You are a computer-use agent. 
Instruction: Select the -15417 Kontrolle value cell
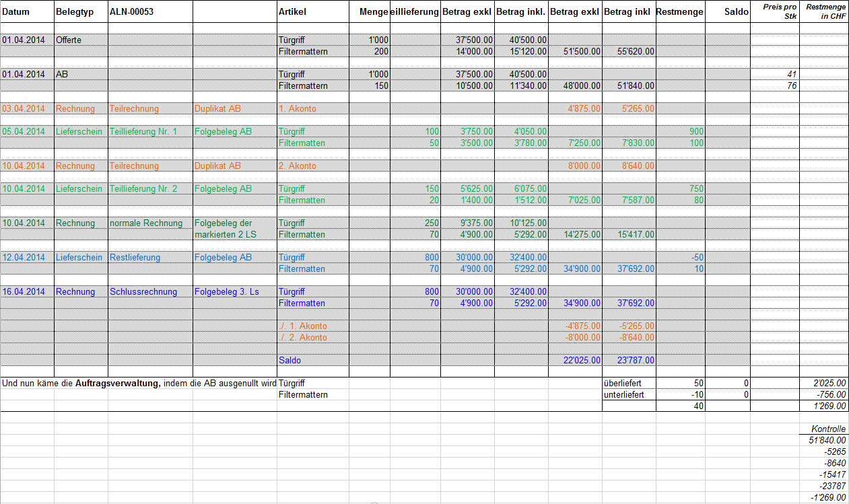[824, 474]
